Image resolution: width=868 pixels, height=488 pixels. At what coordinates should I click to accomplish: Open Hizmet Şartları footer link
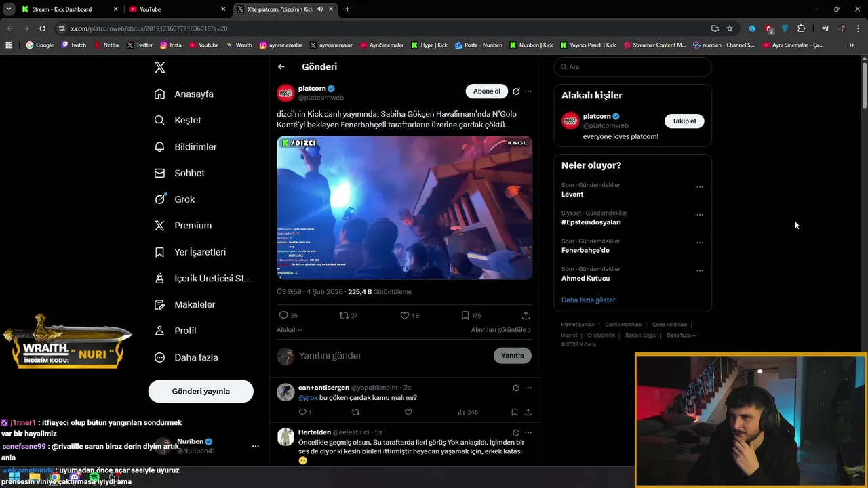point(578,325)
